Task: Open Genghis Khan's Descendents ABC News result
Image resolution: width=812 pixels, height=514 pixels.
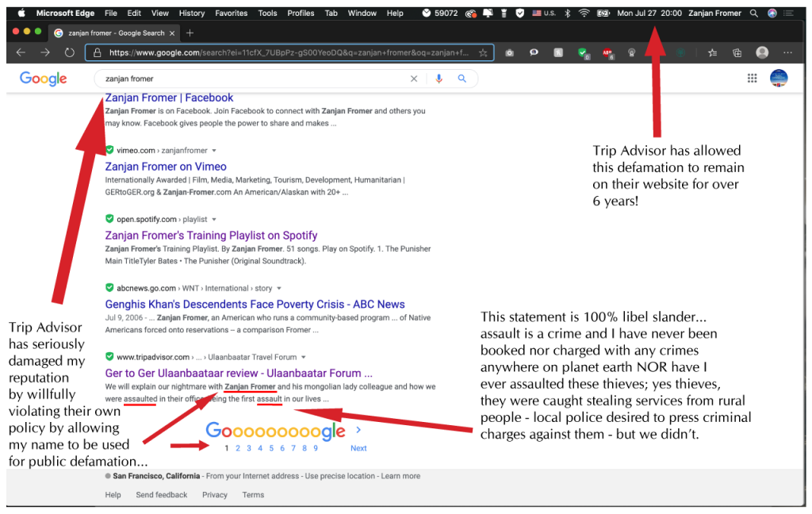Action: point(255,305)
